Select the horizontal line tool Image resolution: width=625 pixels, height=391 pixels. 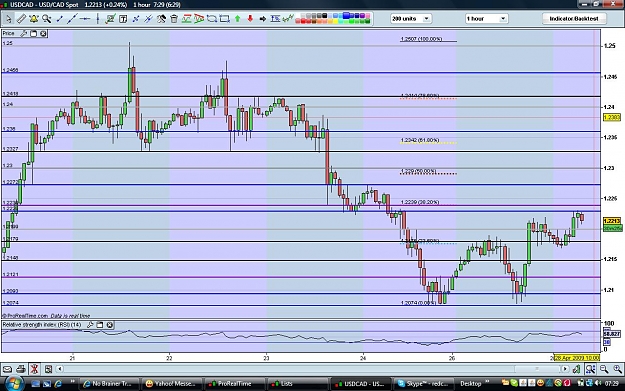pos(85,19)
